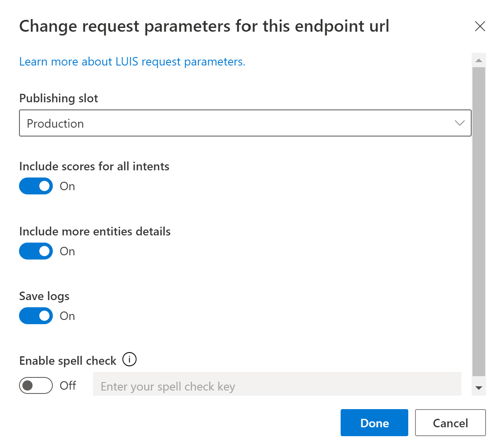
Task: Click the spell check info icon
Action: click(x=129, y=360)
